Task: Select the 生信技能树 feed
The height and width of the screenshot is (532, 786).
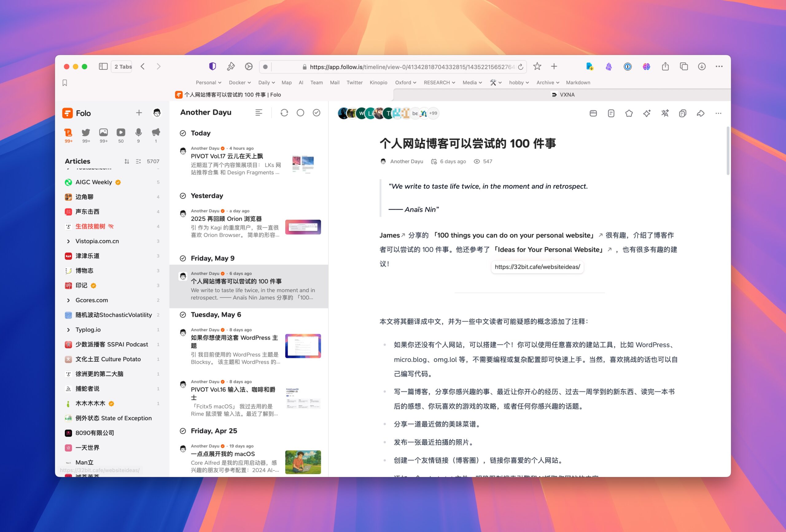Action: click(112, 227)
